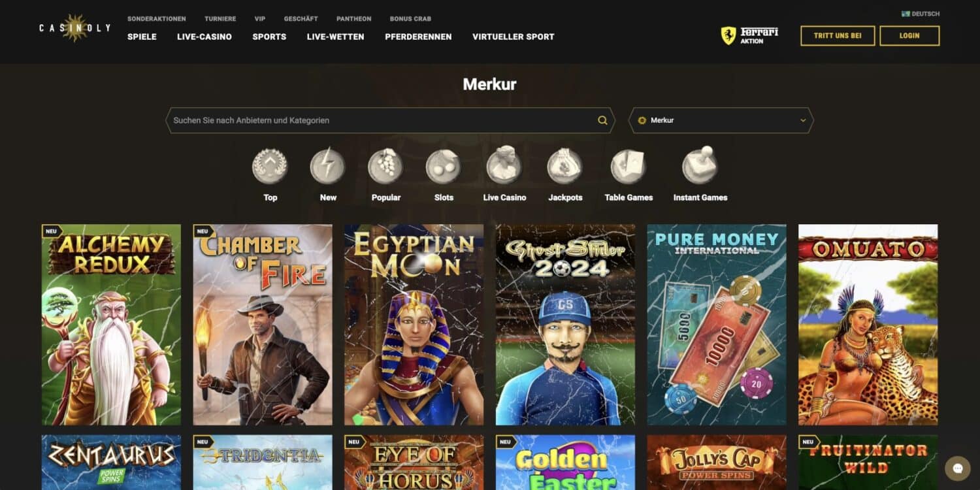Go to the Casinoly logo home
Screen dimensions: 980x490
tap(74, 28)
